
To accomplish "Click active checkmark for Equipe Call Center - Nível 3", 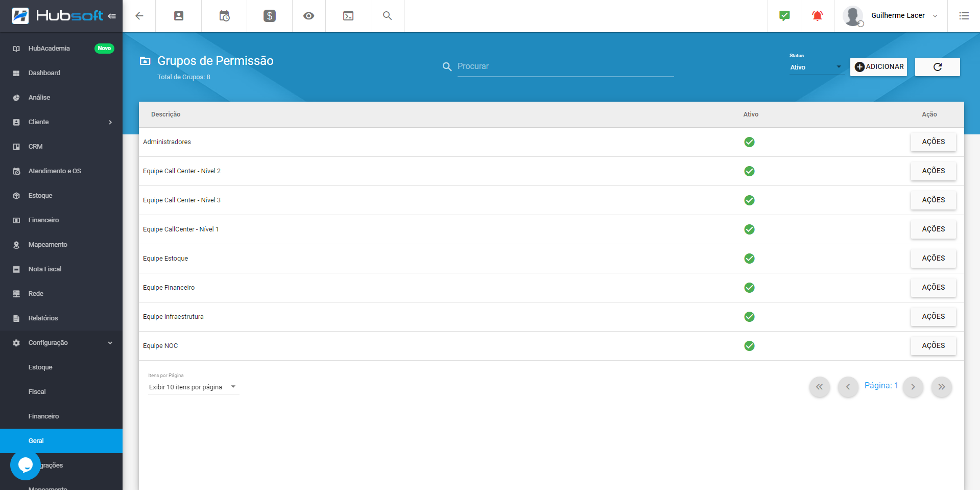I will coord(749,200).
